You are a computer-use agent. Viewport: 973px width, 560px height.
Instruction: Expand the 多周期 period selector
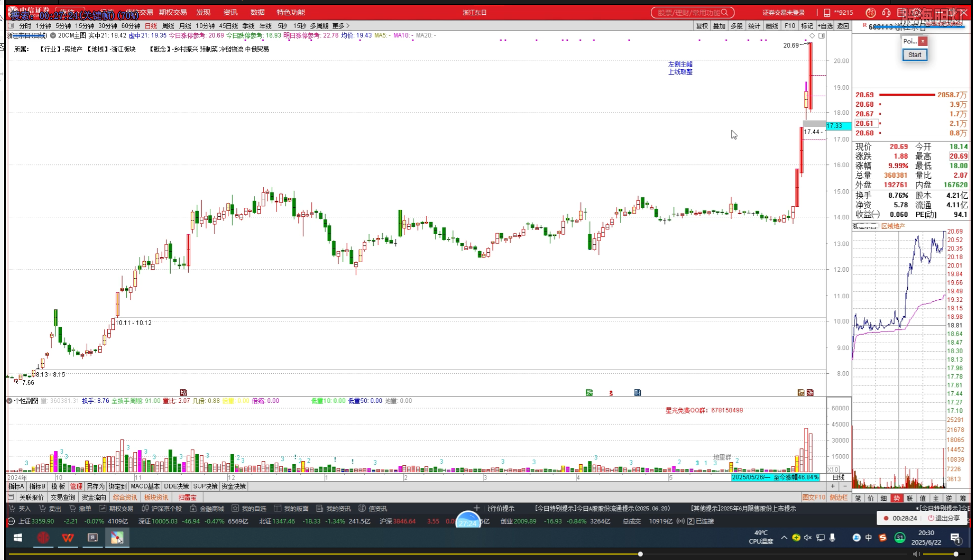click(319, 26)
